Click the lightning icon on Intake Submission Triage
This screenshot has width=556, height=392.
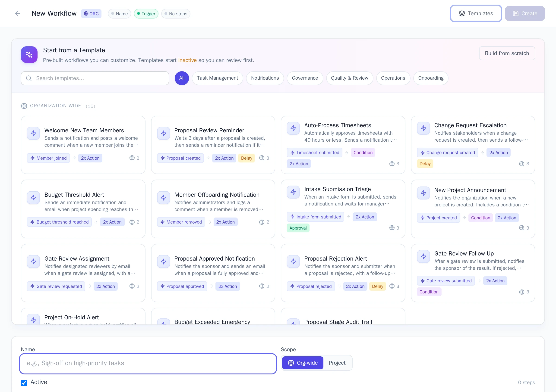click(293, 192)
